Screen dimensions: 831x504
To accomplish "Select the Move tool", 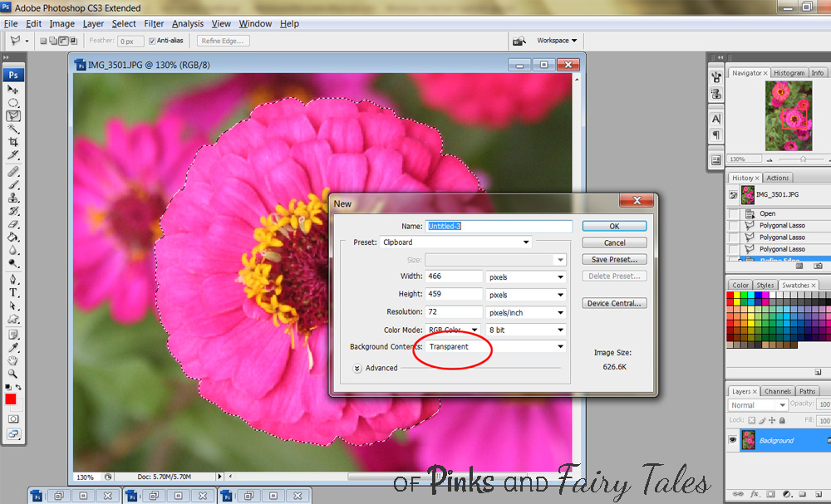I will tap(12, 89).
